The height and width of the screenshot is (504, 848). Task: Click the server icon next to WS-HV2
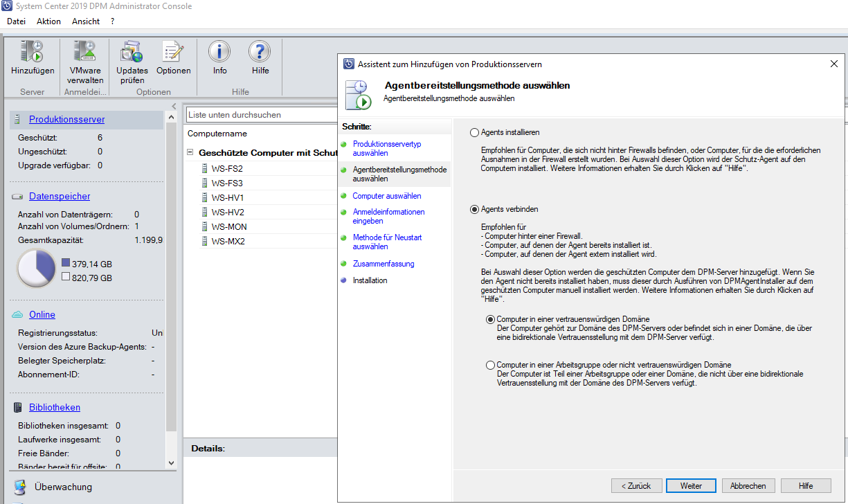tap(204, 212)
